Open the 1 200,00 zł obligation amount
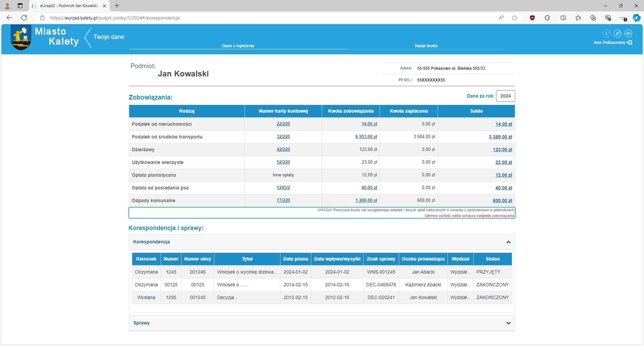 click(x=366, y=200)
